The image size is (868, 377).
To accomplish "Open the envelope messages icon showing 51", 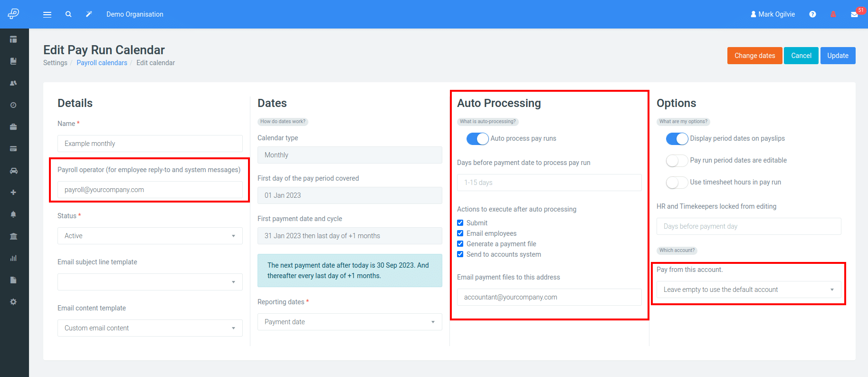I will tap(854, 14).
